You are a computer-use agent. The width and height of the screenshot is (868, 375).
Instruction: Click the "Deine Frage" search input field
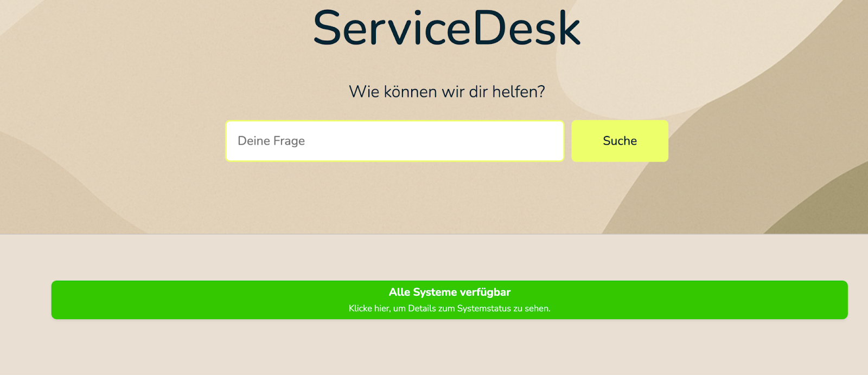coord(394,141)
